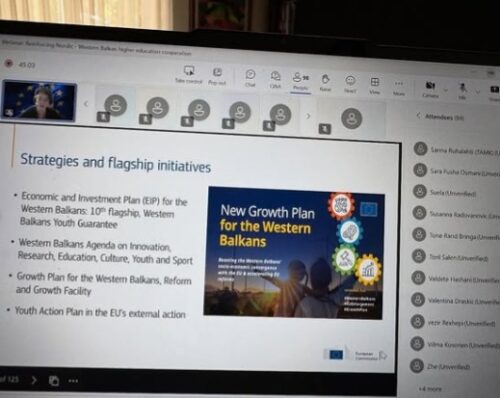
Task: Expand the Camera options dropdown arrow
Action: coord(446,90)
